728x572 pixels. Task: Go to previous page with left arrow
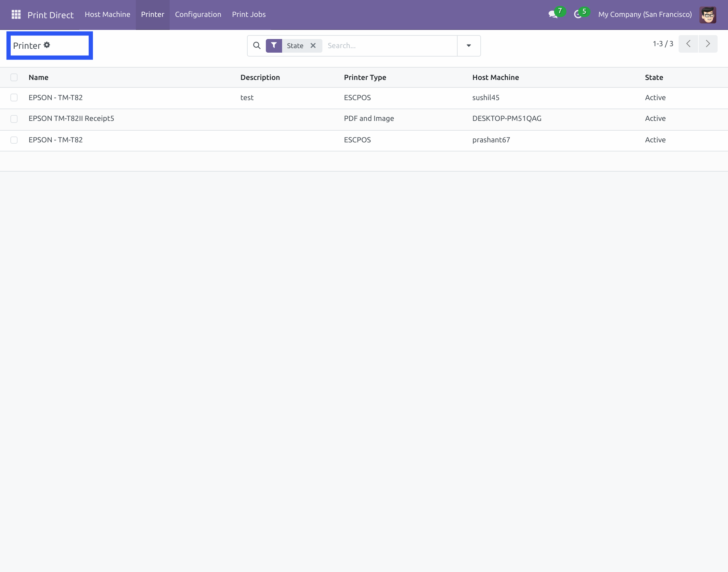(x=688, y=44)
